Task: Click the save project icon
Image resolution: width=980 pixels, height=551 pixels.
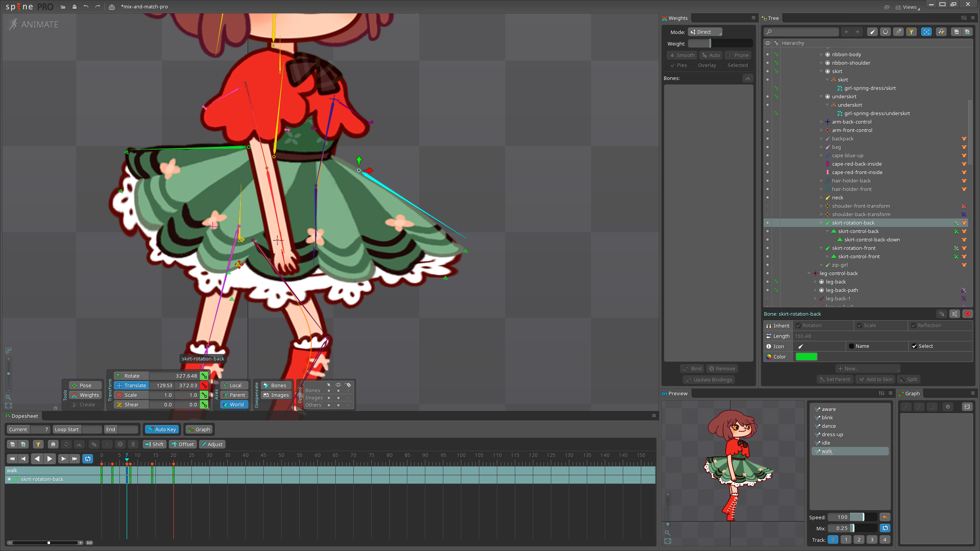Action: [75, 7]
